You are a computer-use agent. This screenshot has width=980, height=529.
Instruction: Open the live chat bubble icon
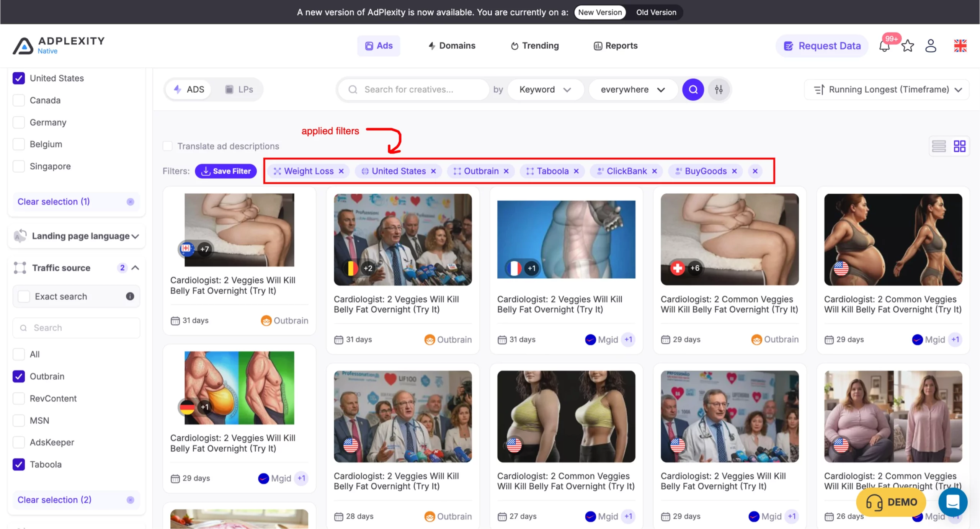tap(953, 502)
